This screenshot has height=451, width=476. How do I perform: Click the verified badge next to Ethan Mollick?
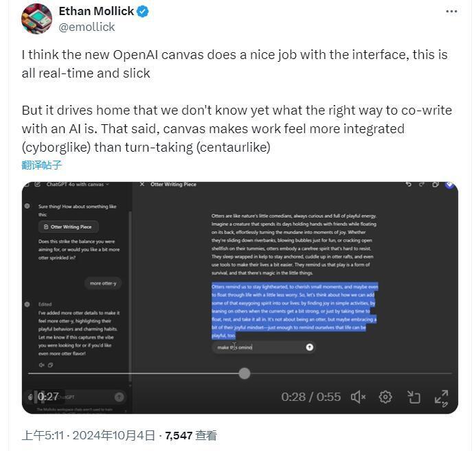143,11
